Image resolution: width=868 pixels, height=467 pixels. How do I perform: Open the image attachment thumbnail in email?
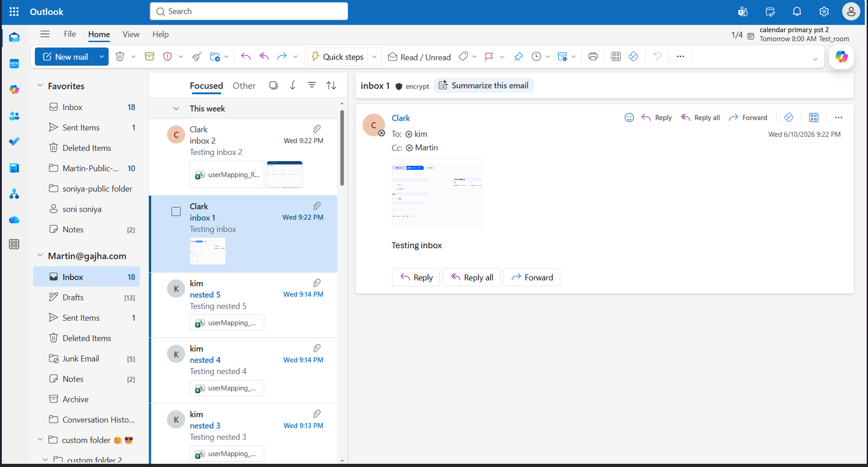tap(437, 192)
